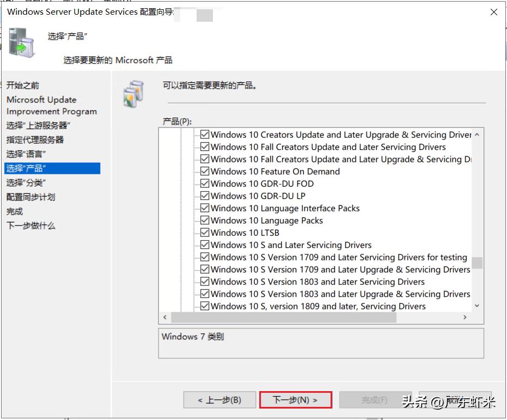
Task: Go to 开始之前 wizard step
Action: (x=23, y=86)
